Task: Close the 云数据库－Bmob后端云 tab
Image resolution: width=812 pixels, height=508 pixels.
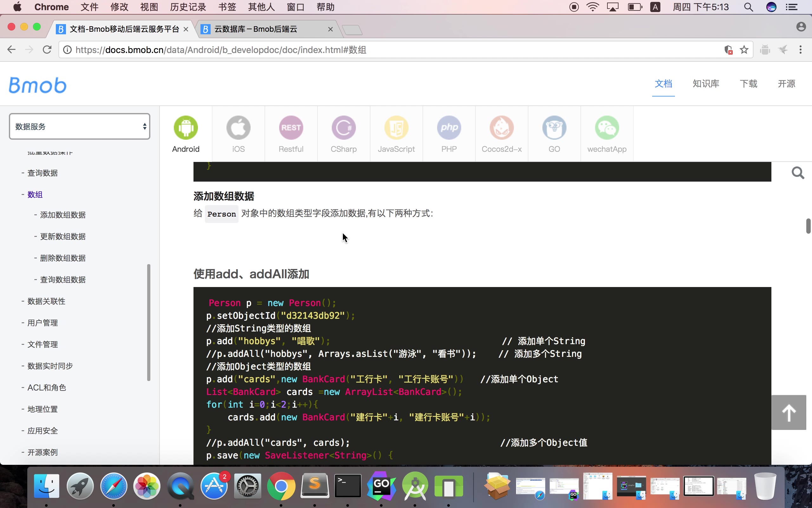Action: 330,29
